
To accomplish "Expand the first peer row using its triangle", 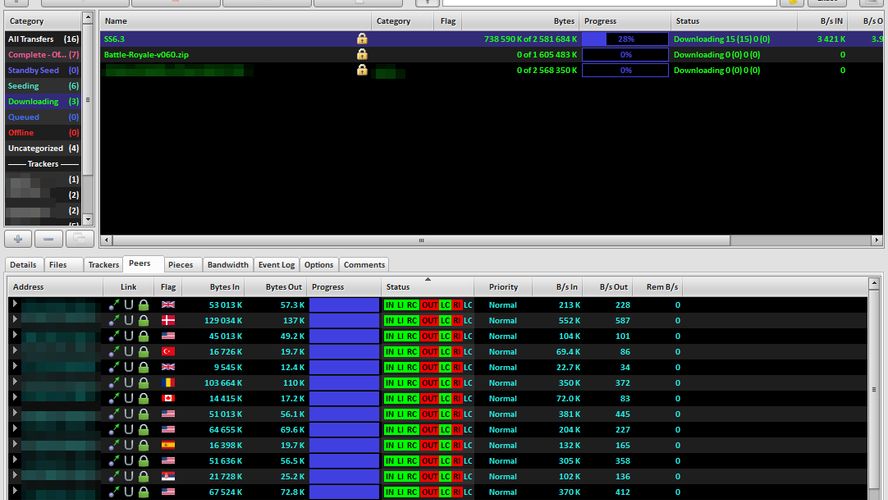I will (14, 305).
